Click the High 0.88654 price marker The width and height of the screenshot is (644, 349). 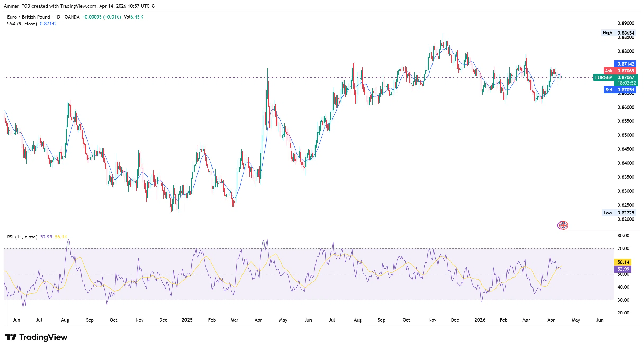(618, 33)
